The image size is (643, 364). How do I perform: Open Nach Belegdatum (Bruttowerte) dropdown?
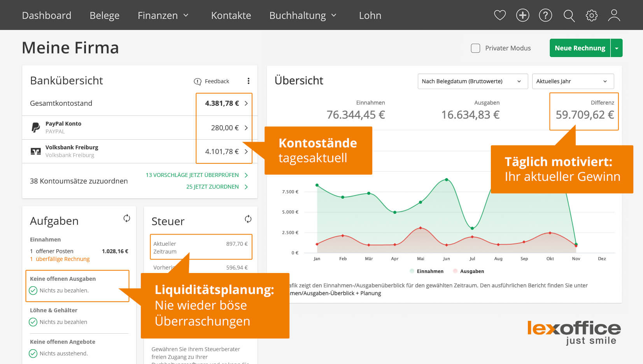(472, 81)
